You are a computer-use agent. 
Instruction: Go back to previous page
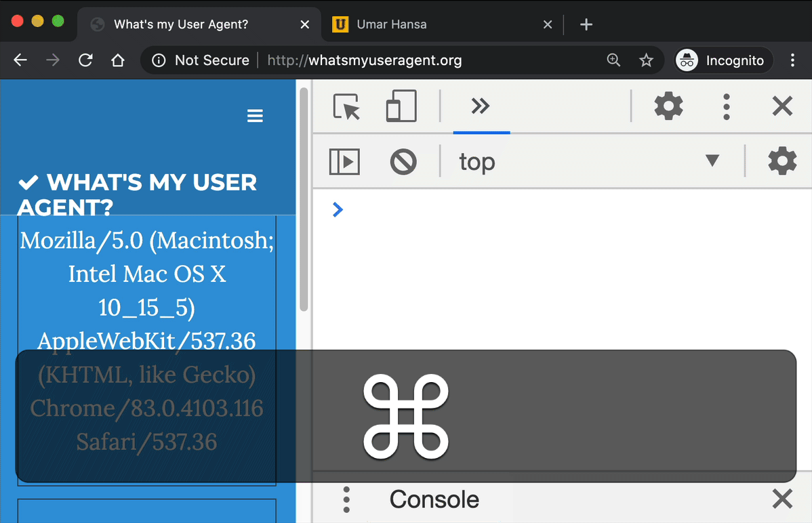tap(20, 60)
